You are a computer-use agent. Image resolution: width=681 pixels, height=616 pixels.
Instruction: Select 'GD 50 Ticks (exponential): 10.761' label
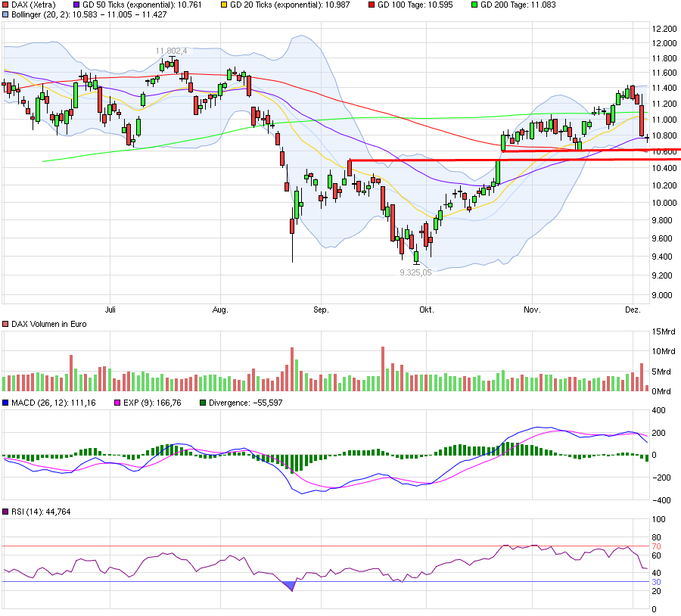[x=142, y=5]
